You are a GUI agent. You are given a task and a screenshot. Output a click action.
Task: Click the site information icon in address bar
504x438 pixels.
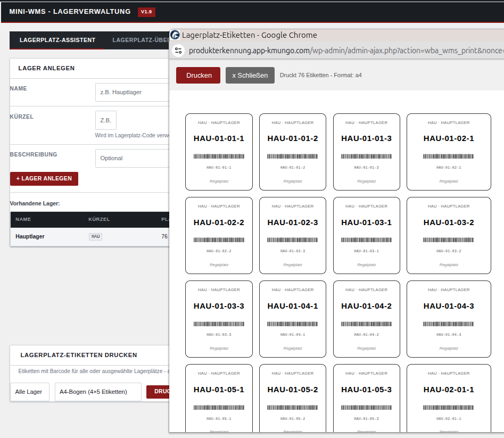(178, 51)
